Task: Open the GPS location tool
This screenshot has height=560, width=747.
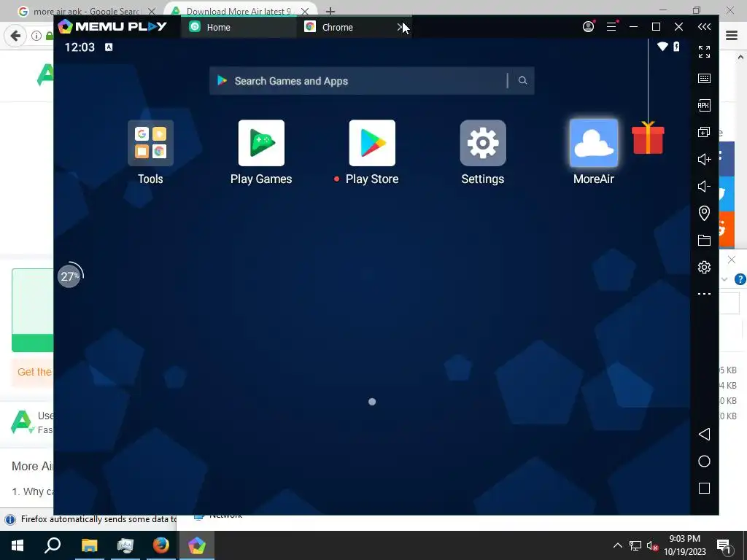Action: [x=704, y=213]
